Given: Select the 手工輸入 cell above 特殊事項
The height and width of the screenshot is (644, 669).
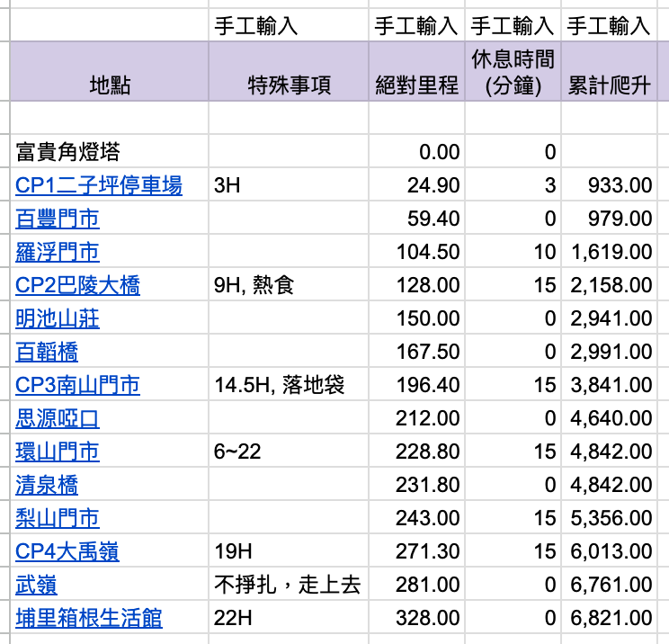Looking at the screenshot, I should coord(289,25).
